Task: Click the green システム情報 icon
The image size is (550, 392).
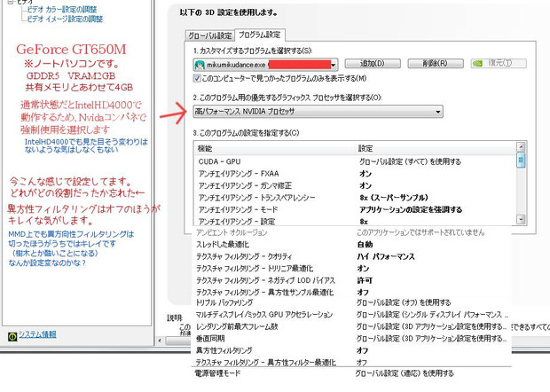Action: [12, 336]
